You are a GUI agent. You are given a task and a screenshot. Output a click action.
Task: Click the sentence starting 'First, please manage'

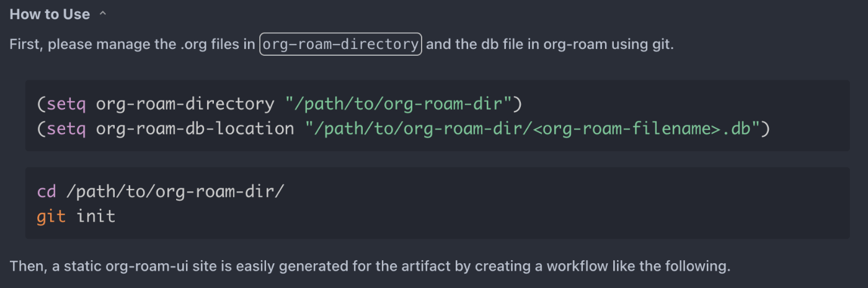(342, 45)
